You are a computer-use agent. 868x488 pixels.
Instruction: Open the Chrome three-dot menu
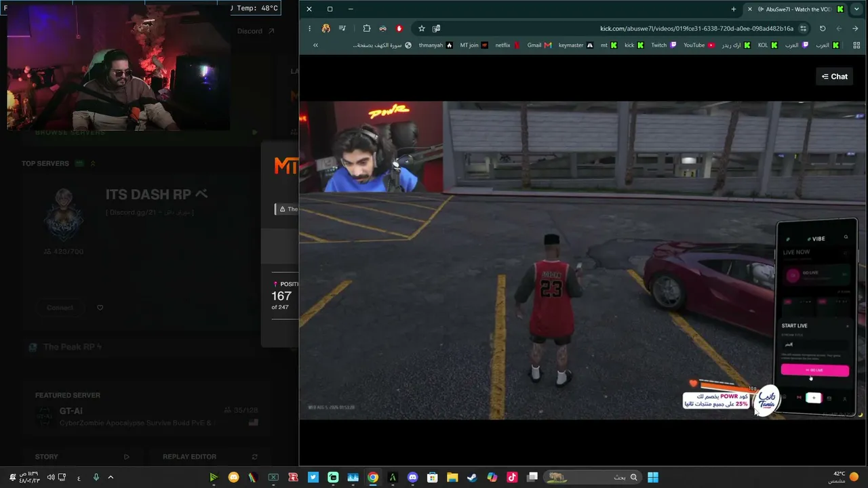pyautogui.click(x=309, y=28)
